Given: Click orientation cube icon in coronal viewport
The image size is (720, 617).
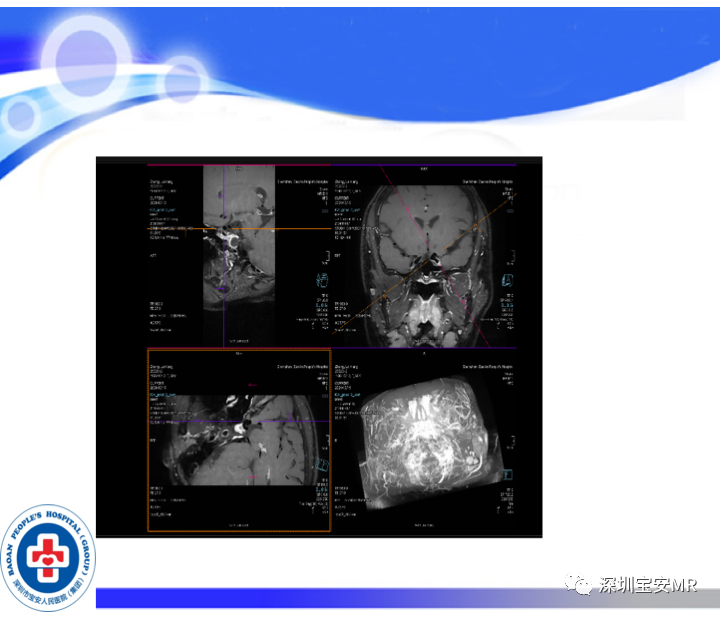Looking at the screenshot, I should [507, 280].
